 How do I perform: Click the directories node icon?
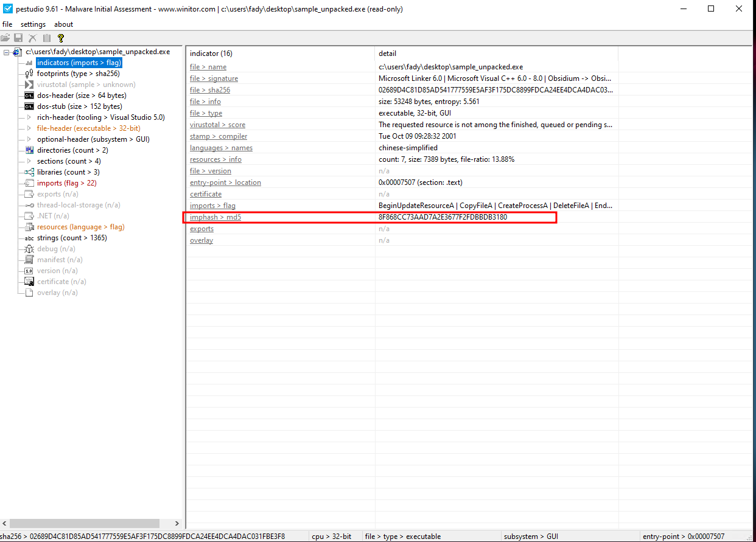click(29, 150)
